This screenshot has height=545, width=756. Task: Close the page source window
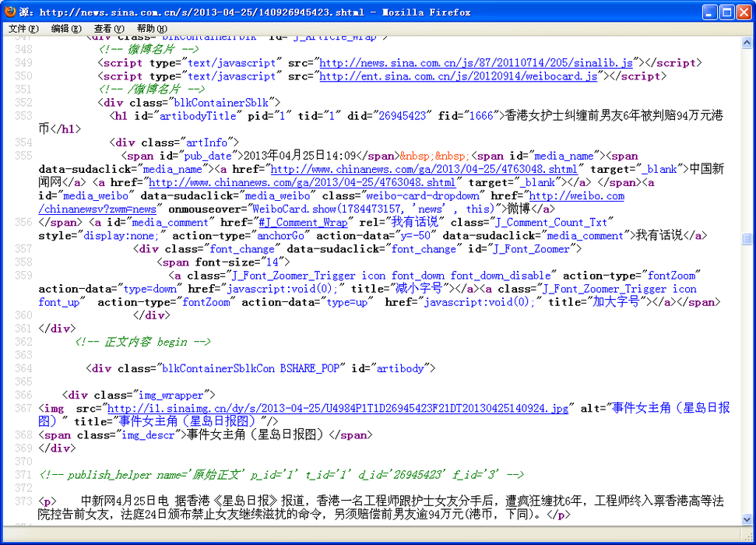[744, 12]
